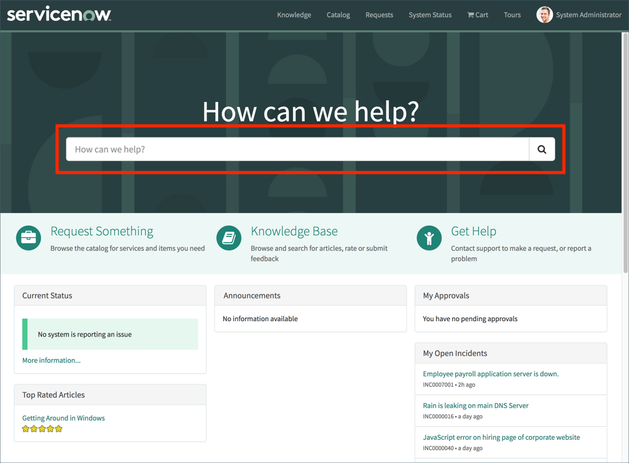The image size is (629, 463).
Task: Click the large 'How can we help?' heading
Action: 310,112
